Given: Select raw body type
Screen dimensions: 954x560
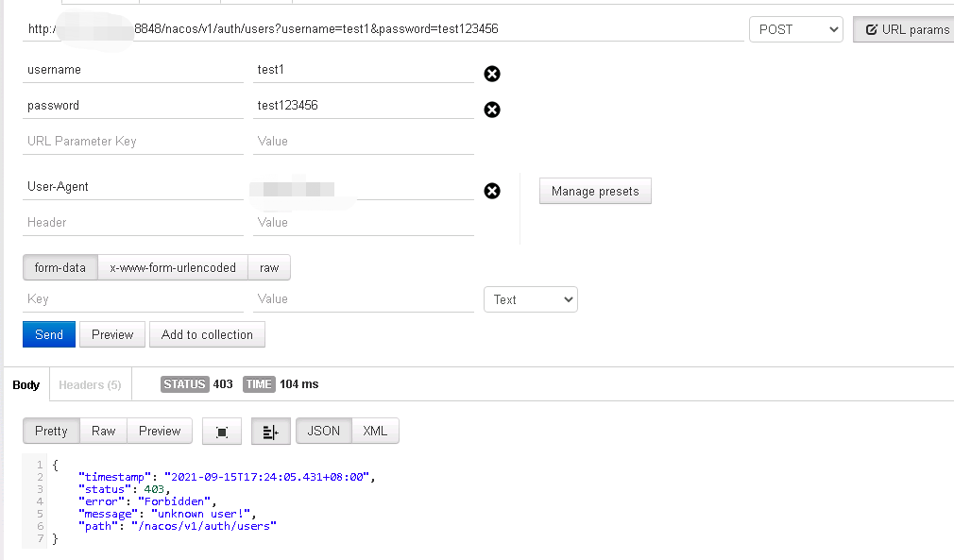Looking at the screenshot, I should (x=269, y=267).
